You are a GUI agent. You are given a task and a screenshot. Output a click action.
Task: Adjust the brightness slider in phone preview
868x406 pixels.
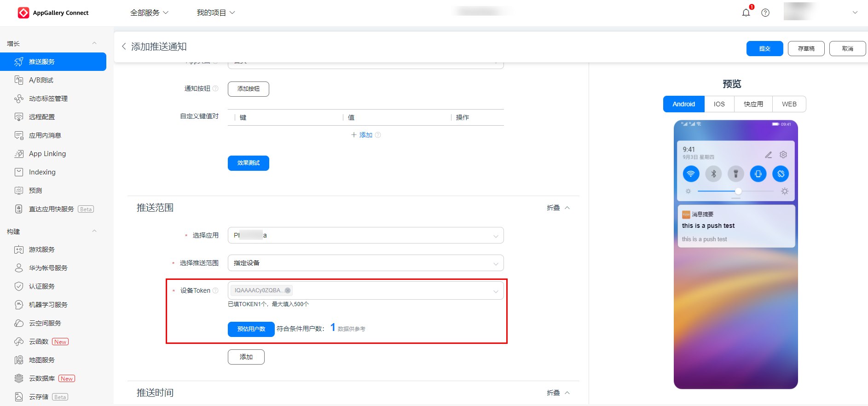pos(738,191)
